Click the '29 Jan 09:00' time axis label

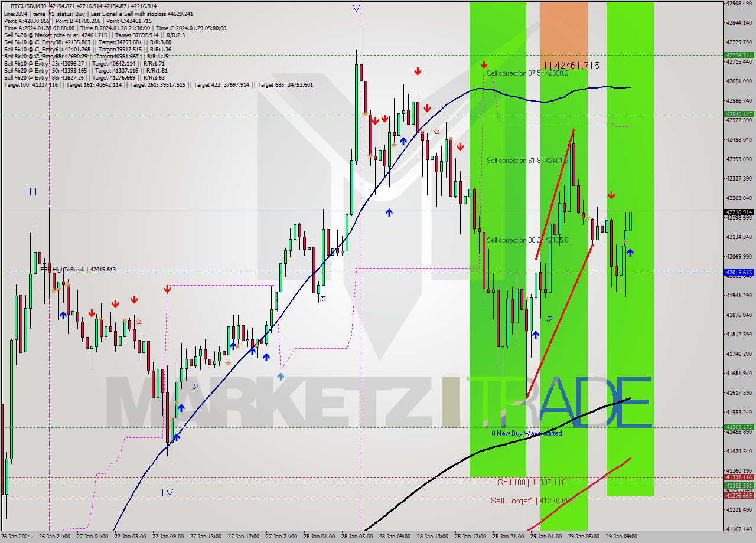tap(621, 536)
